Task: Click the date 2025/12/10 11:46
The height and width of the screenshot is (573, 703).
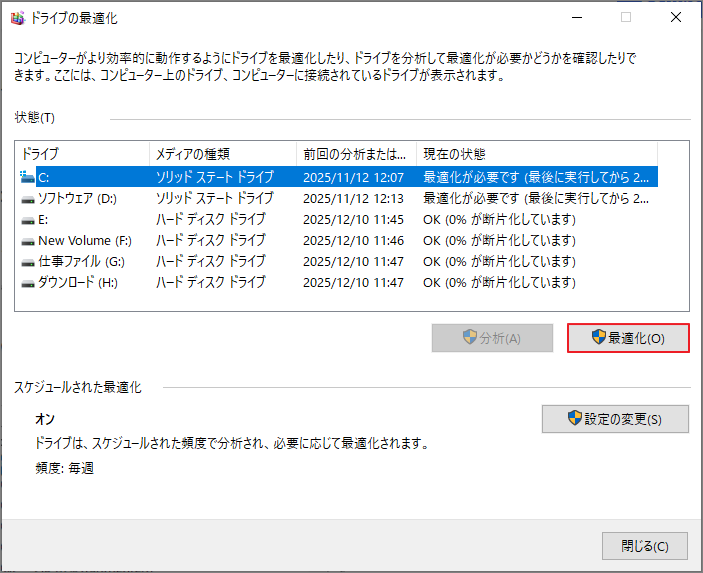Action: 353,241
